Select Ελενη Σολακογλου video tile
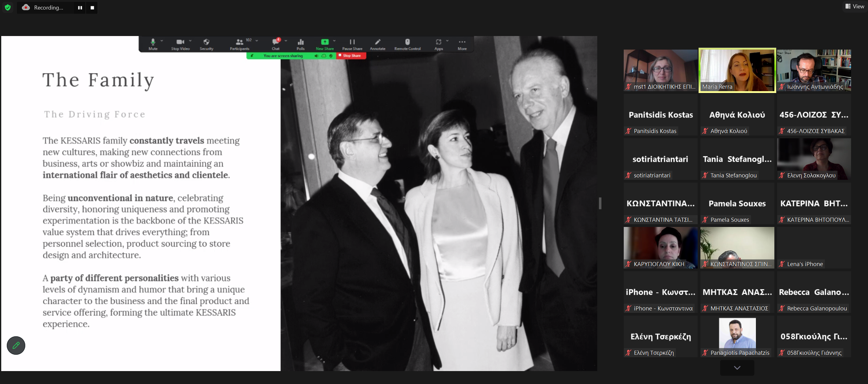The width and height of the screenshot is (868, 384). click(x=814, y=159)
